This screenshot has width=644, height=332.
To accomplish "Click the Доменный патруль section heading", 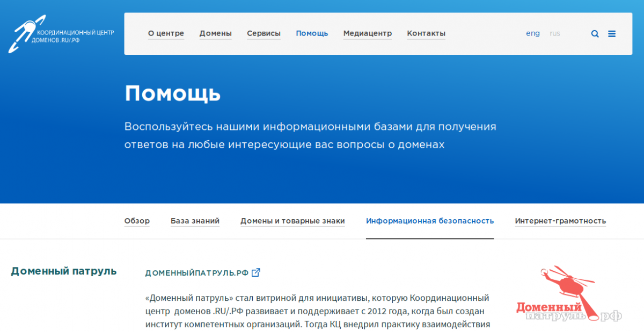I will coord(63,271).
